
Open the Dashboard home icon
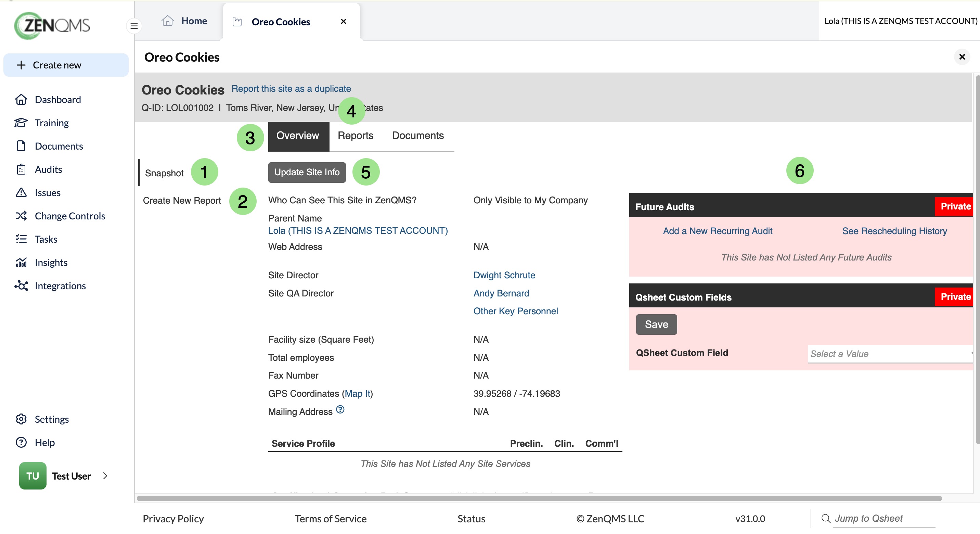[21, 99]
